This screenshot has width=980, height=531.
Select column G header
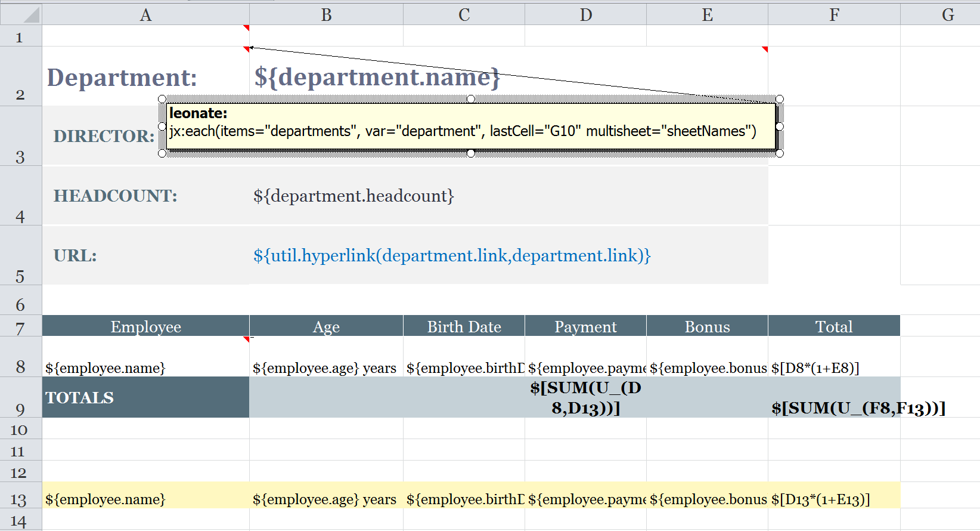(x=947, y=15)
